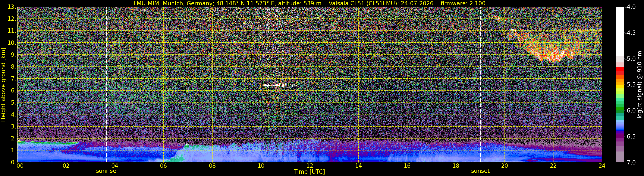Click the sunset label below the time axis
The height and width of the screenshot is (176, 644).
click(x=480, y=171)
